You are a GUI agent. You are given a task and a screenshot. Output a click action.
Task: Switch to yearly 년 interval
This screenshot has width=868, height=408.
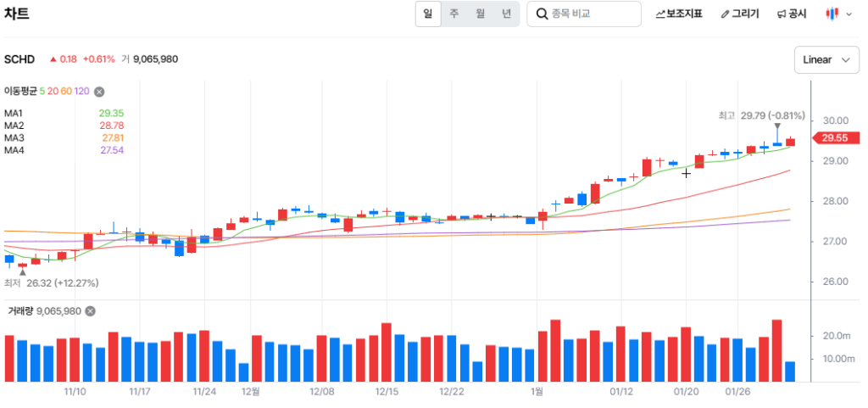tap(506, 14)
